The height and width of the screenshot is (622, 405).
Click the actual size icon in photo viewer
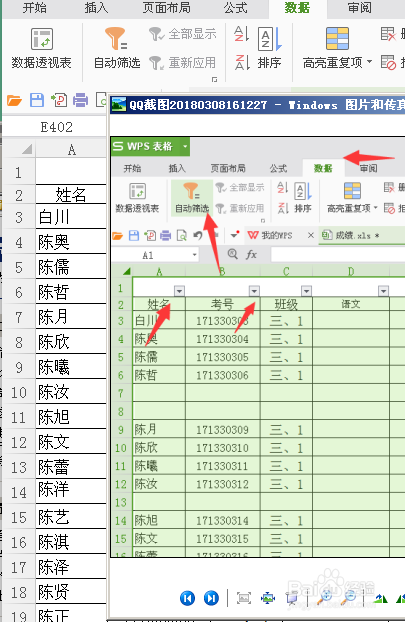click(268, 598)
